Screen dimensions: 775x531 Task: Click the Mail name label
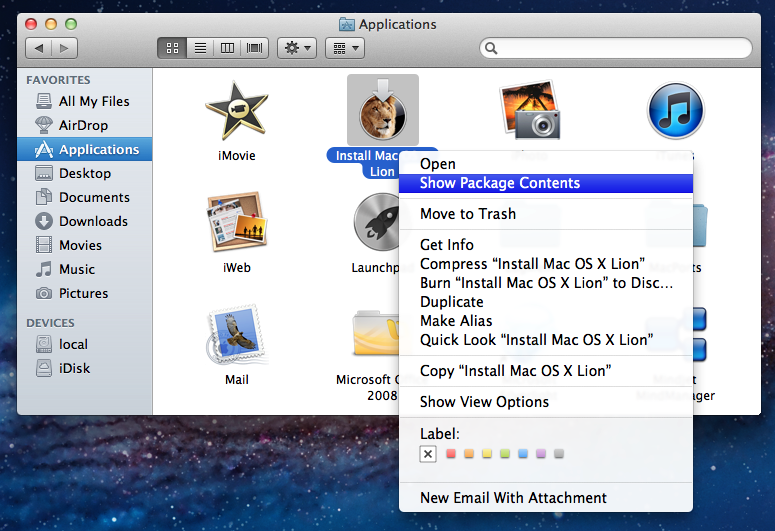(x=237, y=380)
